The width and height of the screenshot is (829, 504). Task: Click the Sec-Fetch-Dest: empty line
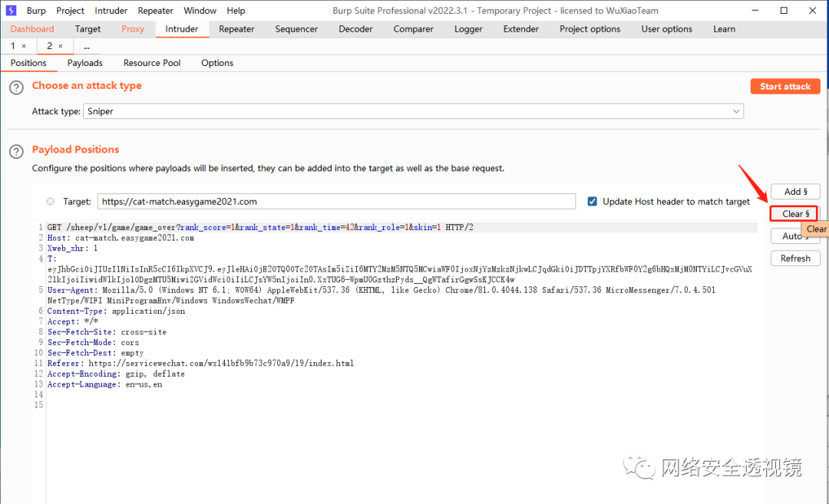95,353
